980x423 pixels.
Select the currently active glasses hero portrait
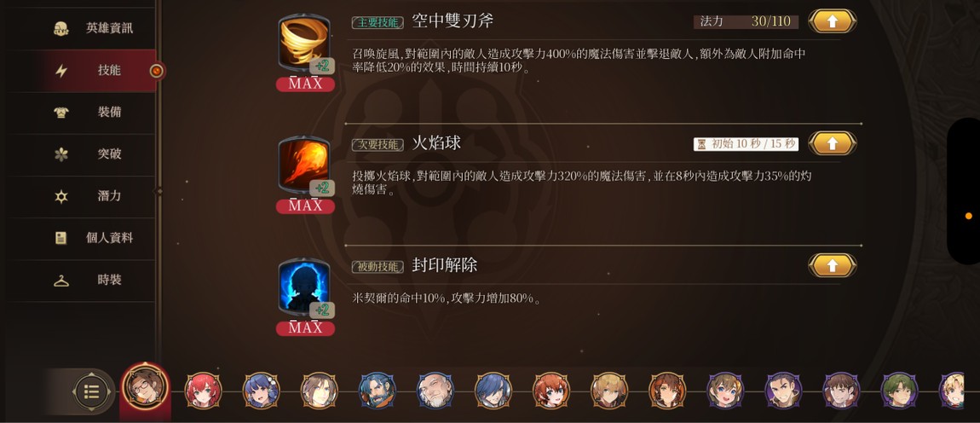[145, 387]
